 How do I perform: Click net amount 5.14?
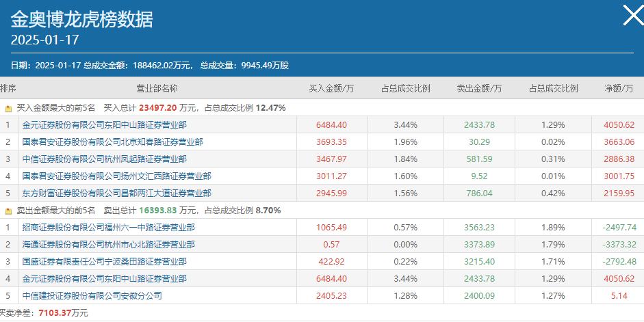619,296
